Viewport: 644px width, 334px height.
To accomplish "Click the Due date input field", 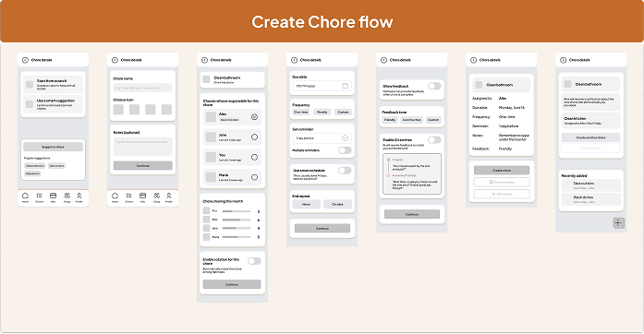I will tap(322, 86).
